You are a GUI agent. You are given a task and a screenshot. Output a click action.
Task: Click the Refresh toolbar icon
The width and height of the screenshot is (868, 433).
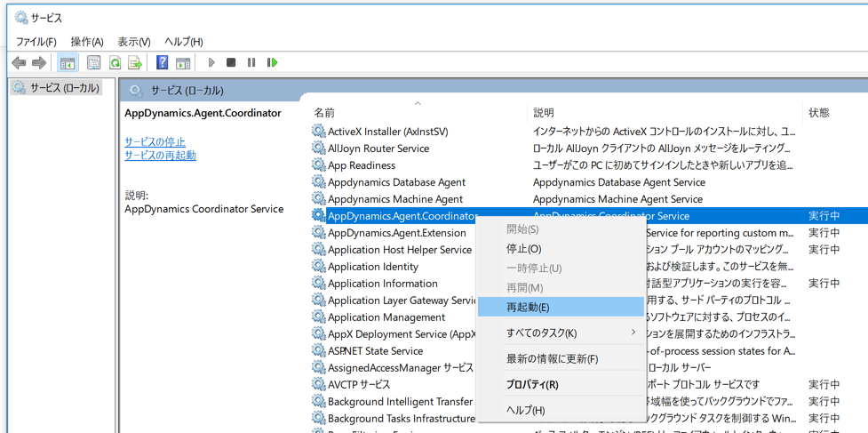[115, 63]
